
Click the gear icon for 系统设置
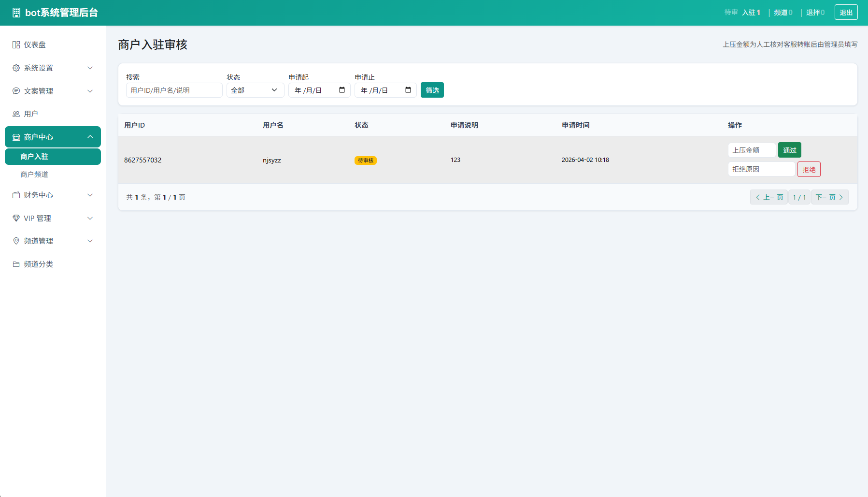click(16, 68)
